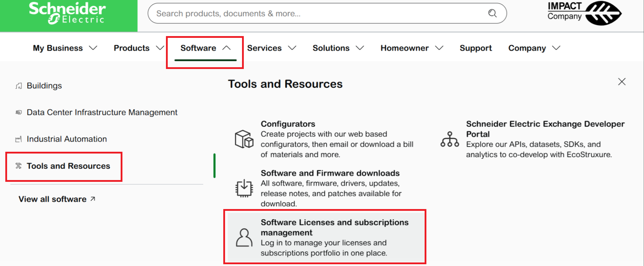Select Industrial Automation category
Image resolution: width=644 pixels, height=266 pixels.
(67, 139)
